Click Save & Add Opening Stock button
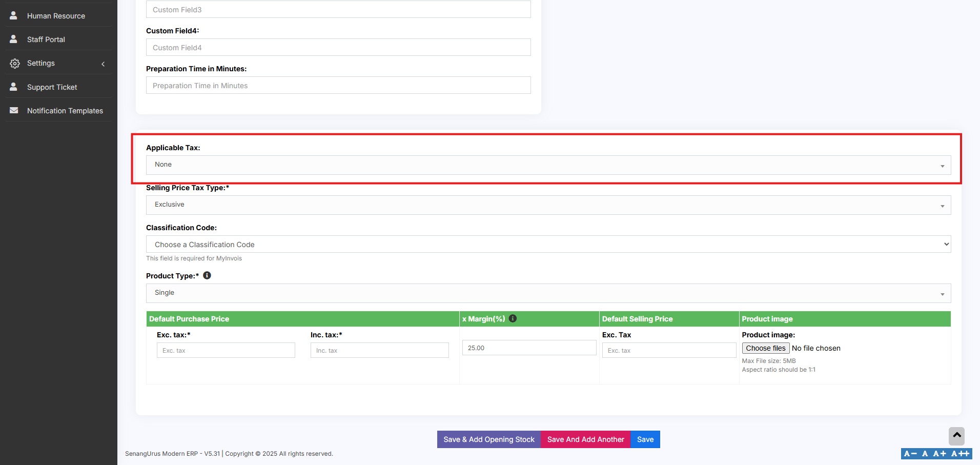This screenshot has height=465, width=980. [488, 439]
